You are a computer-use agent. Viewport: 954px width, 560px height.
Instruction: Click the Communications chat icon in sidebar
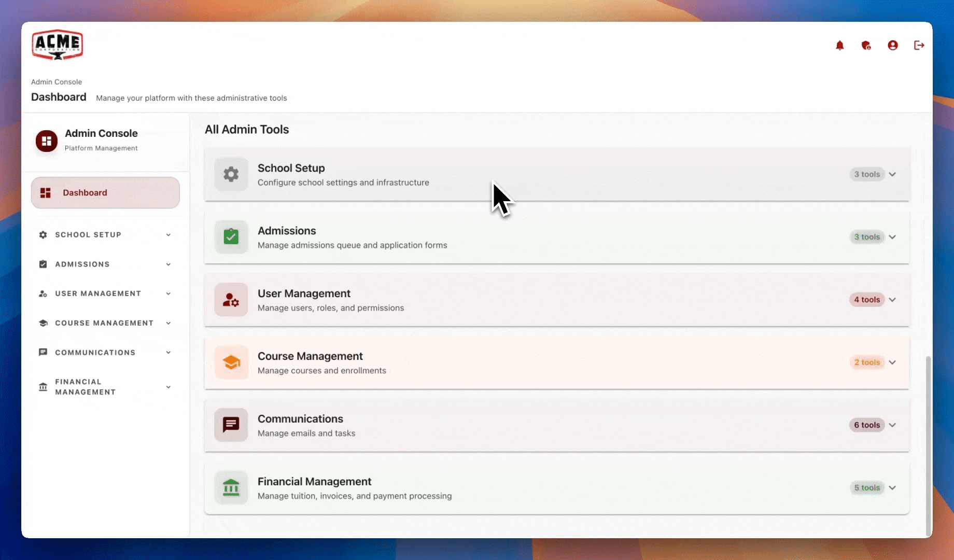coord(43,353)
